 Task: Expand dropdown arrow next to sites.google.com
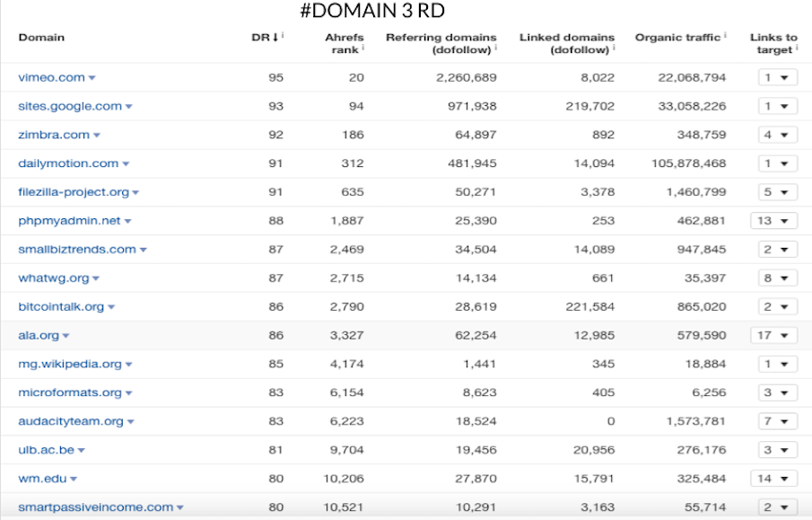tap(129, 107)
